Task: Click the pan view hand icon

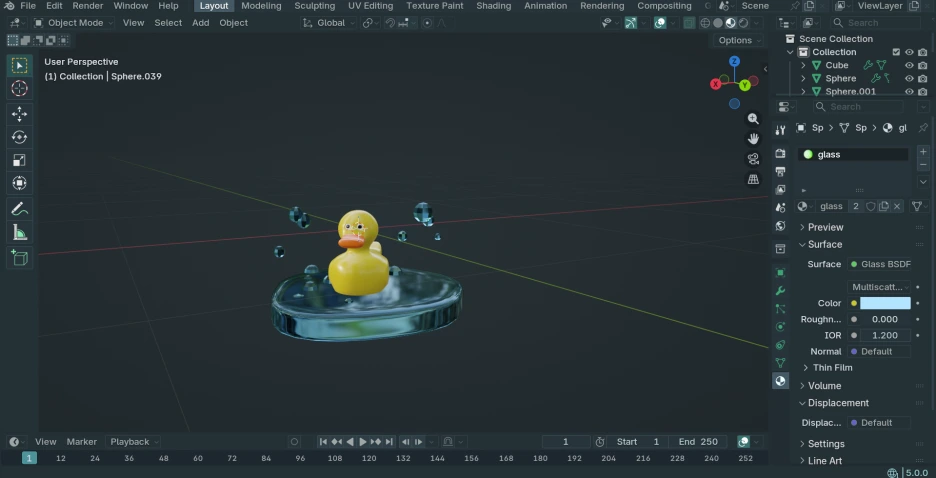Action: click(753, 139)
